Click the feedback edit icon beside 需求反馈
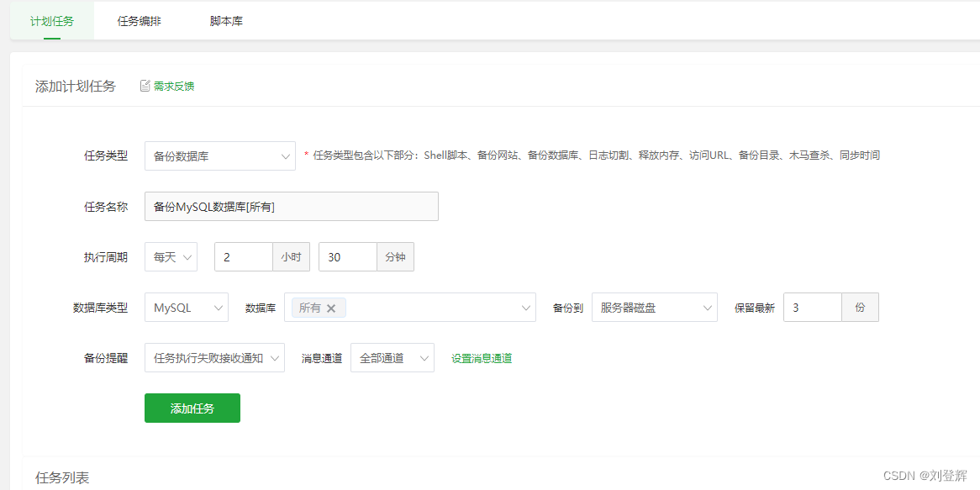The height and width of the screenshot is (490, 980). pyautogui.click(x=145, y=86)
